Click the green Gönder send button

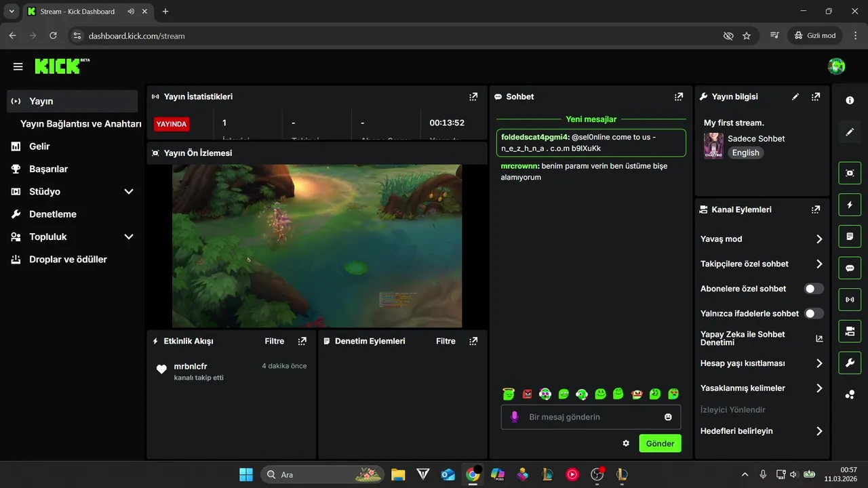point(660,443)
